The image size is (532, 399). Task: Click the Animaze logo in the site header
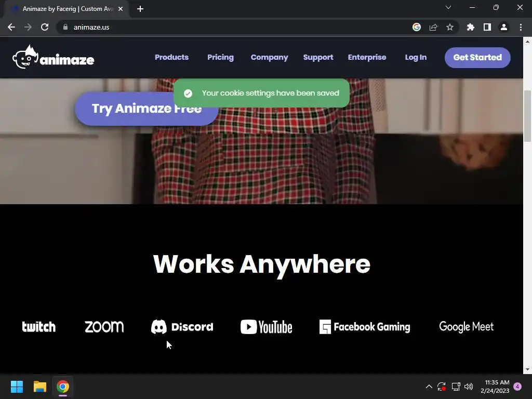click(54, 57)
